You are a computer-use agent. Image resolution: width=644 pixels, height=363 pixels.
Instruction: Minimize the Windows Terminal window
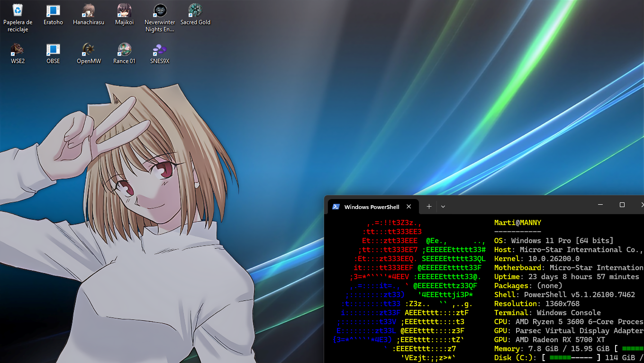pos(600,205)
